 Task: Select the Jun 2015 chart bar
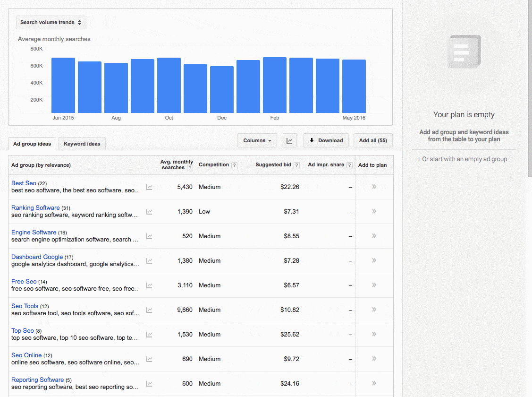(x=63, y=85)
